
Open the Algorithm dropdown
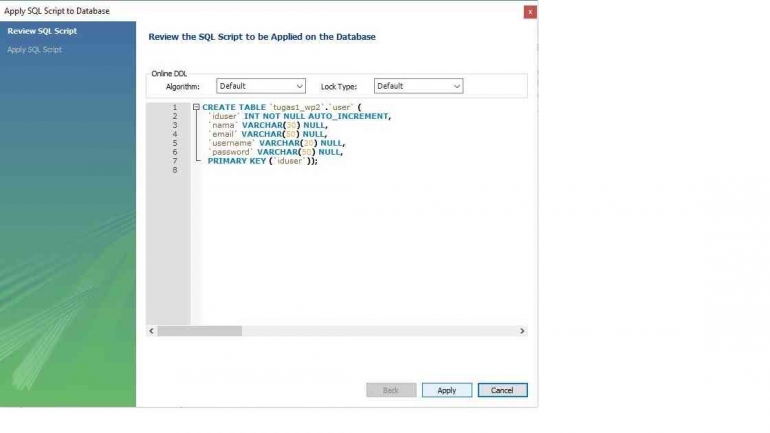click(x=261, y=86)
